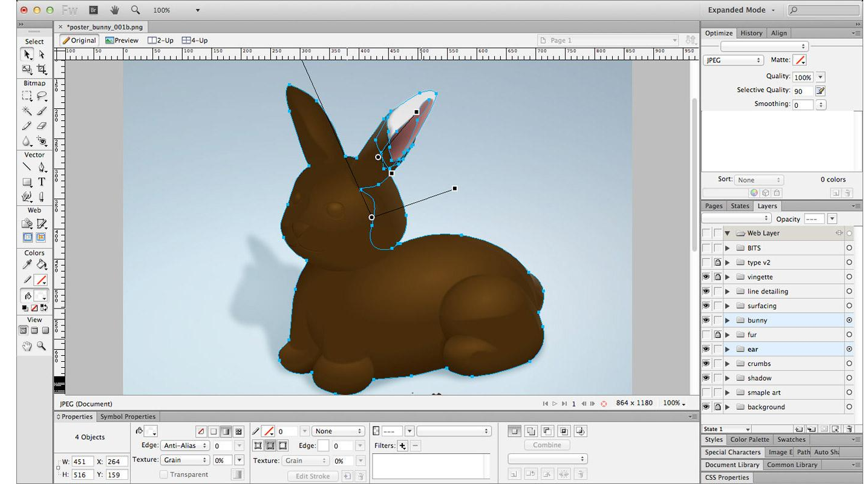The image size is (868, 484).
Task: Choose the Text tool
Action: point(42,181)
